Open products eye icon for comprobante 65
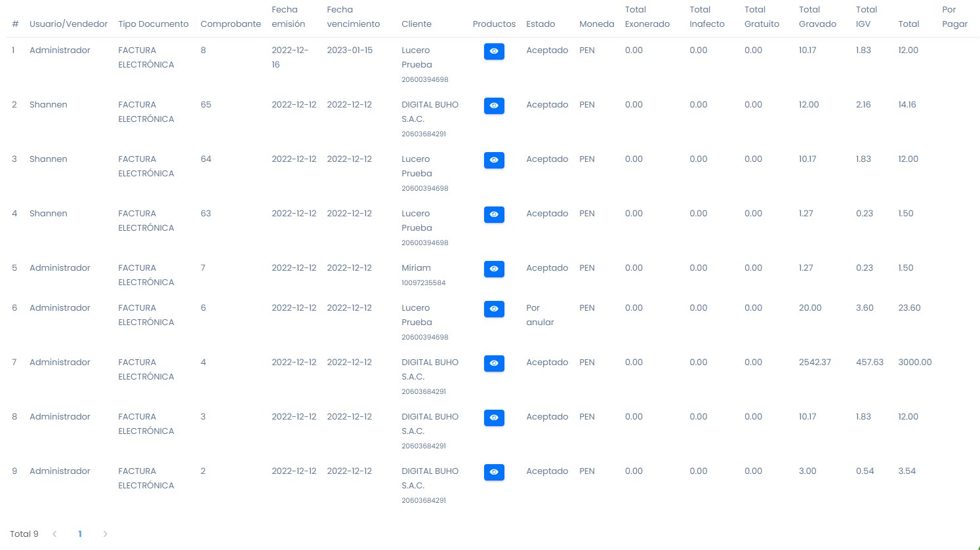The height and width of the screenshot is (550, 980). click(494, 106)
